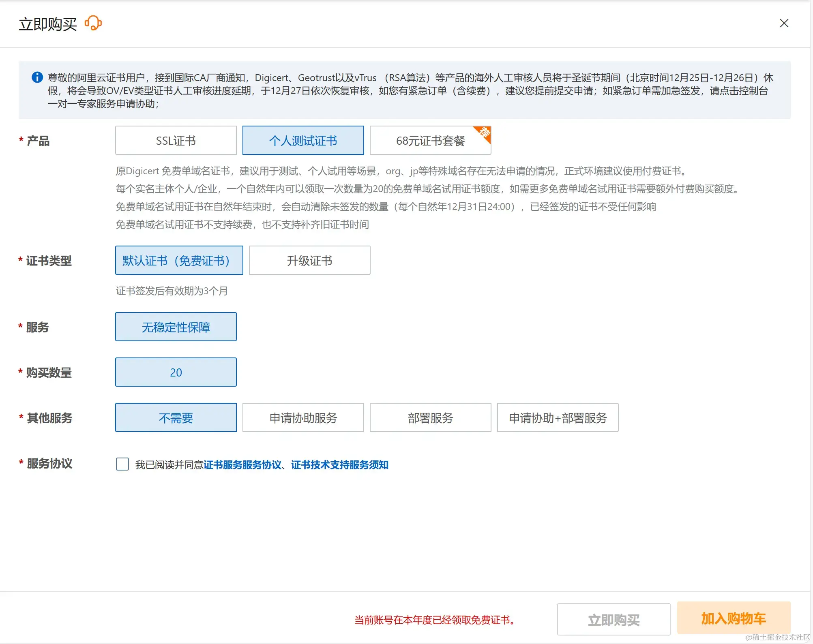Choose the 升级证书 certificate type
Screen dimensions: 813x644
[309, 261]
